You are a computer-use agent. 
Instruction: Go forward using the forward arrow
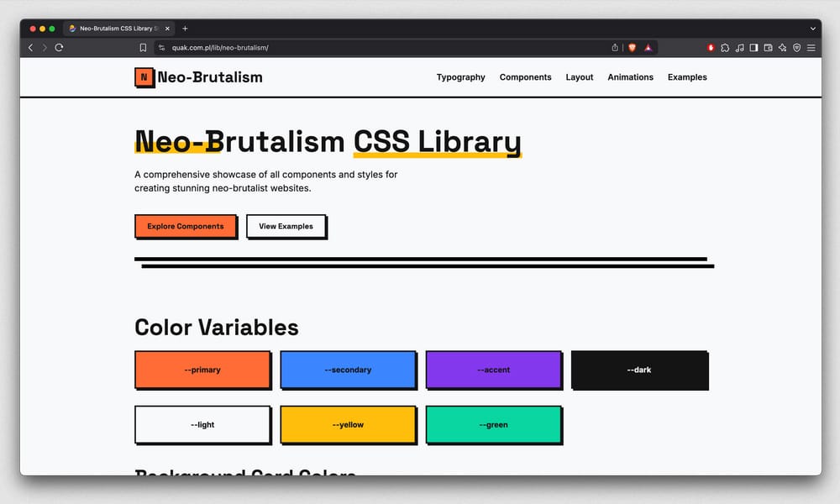tap(45, 48)
